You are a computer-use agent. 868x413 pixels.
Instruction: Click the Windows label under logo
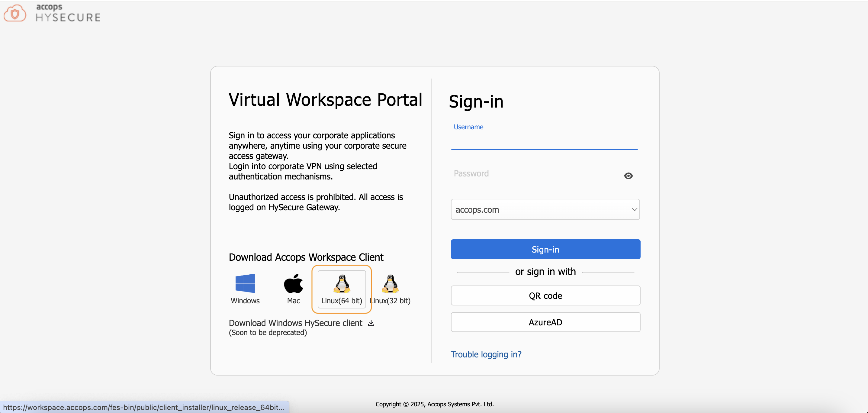(245, 301)
